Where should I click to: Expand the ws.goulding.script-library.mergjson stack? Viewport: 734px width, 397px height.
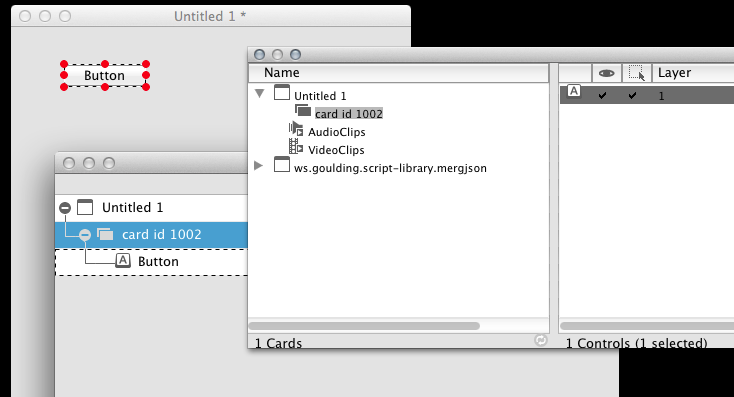pos(258,166)
